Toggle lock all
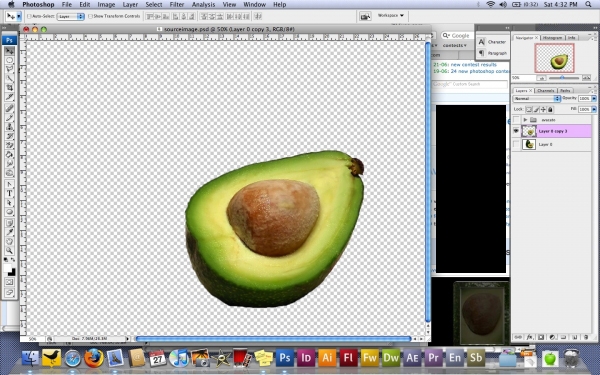The image size is (600, 375). pyautogui.click(x=550, y=109)
